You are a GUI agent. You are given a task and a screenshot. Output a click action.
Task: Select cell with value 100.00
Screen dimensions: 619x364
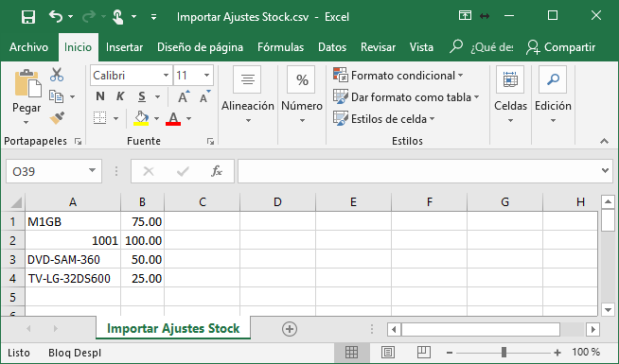(x=143, y=240)
